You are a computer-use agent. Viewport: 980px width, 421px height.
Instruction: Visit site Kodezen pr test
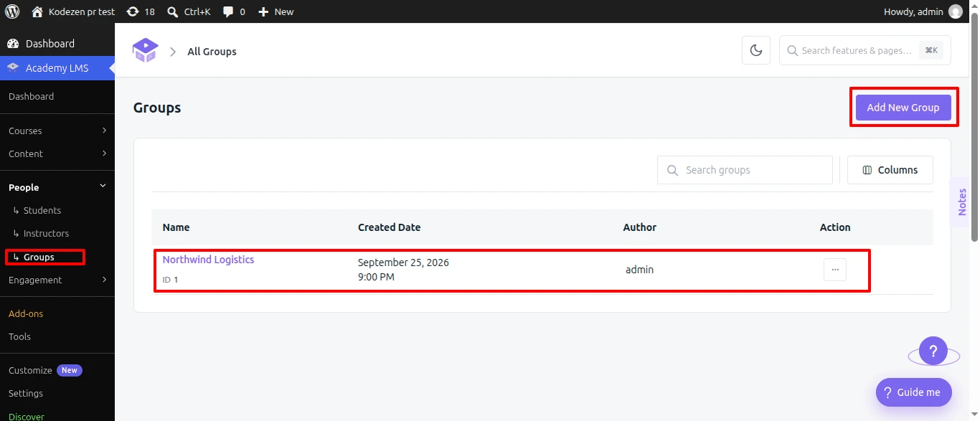pos(73,11)
